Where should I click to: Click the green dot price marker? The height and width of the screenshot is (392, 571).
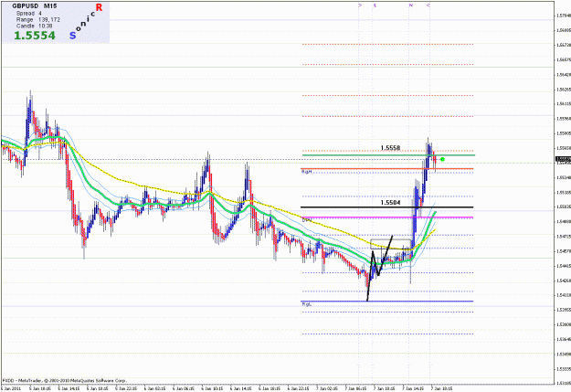coord(442,159)
